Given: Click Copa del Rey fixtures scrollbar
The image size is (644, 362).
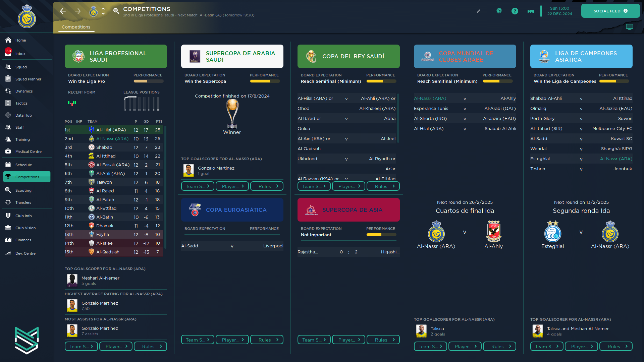Looking at the screenshot, I should click(x=398, y=118).
